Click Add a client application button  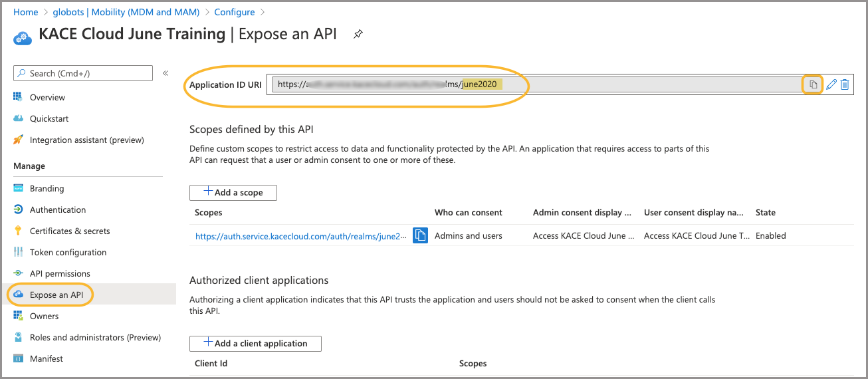(255, 343)
